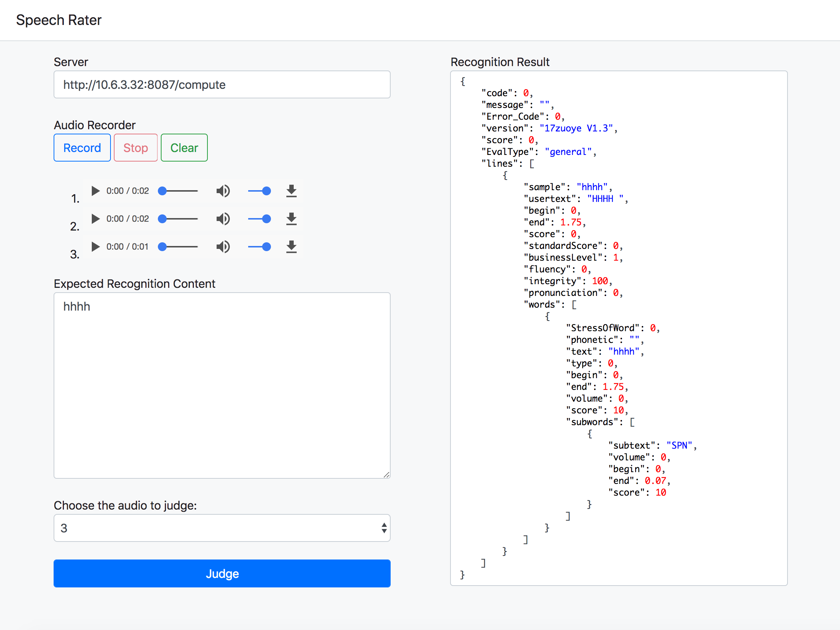
Task: Click the Record button
Action: tap(82, 148)
